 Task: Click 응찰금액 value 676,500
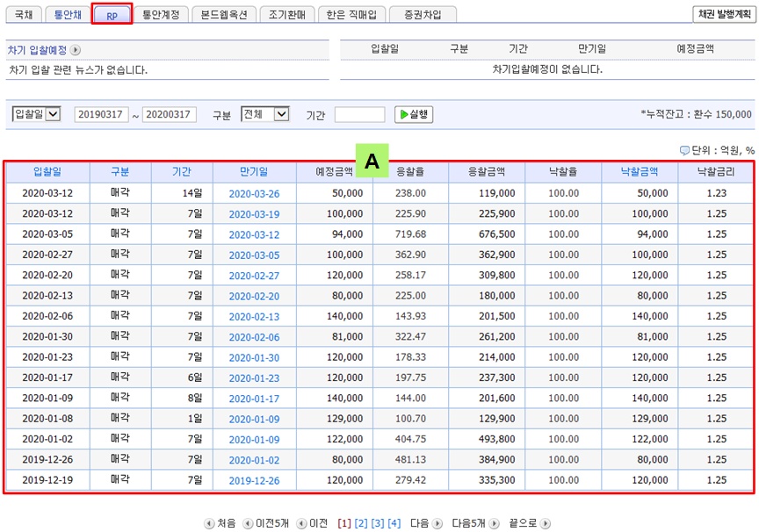(x=497, y=234)
